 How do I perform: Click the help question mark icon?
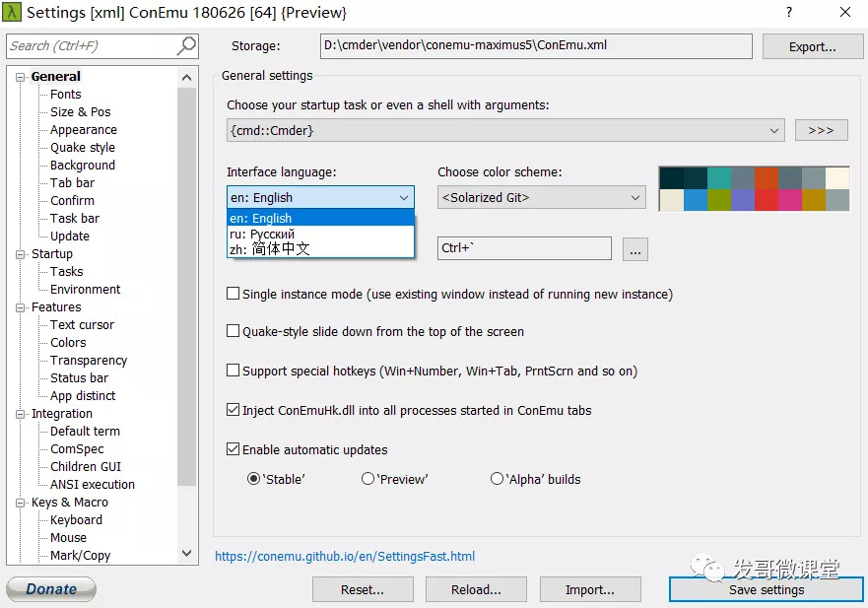[x=789, y=13]
